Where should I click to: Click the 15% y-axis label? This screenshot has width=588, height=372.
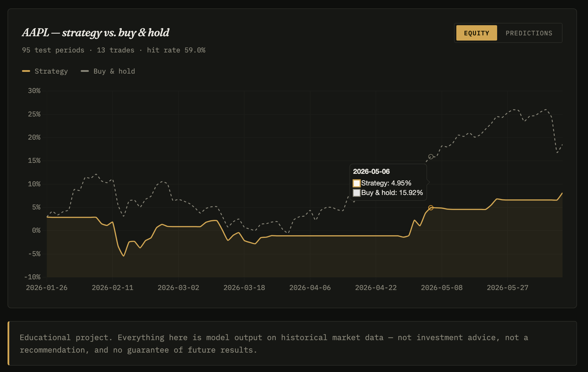point(34,161)
